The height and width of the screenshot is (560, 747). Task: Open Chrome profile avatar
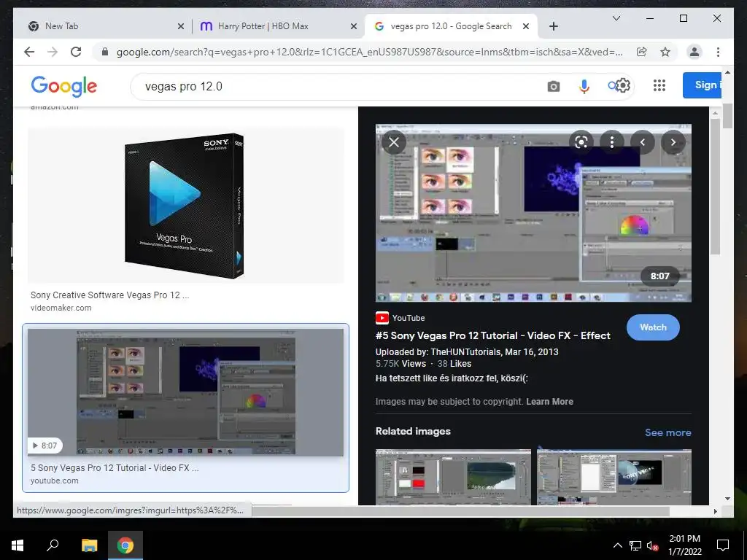tap(694, 52)
